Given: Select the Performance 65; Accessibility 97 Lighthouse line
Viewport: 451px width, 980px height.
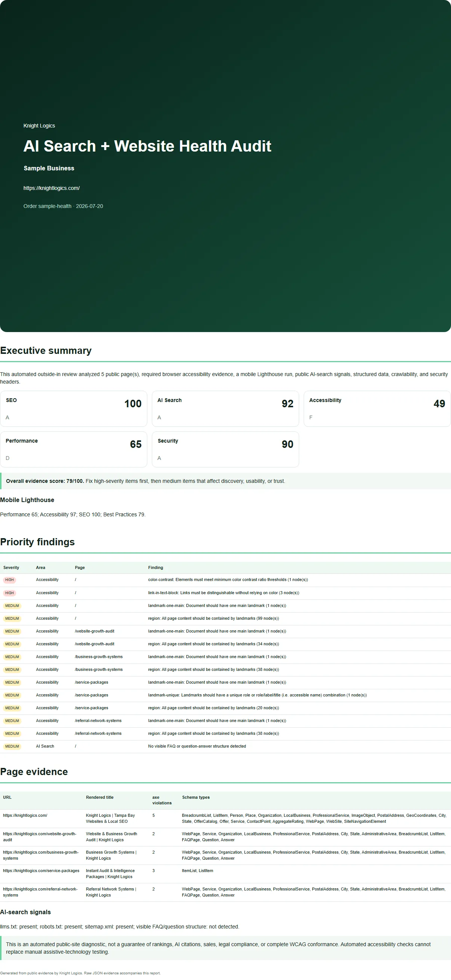Looking at the screenshot, I should 73,515.
